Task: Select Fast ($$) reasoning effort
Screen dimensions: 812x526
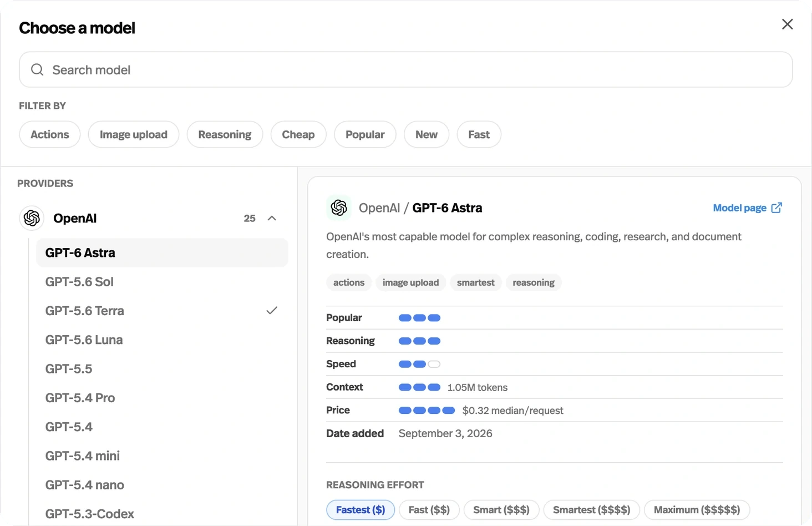Action: (x=429, y=510)
